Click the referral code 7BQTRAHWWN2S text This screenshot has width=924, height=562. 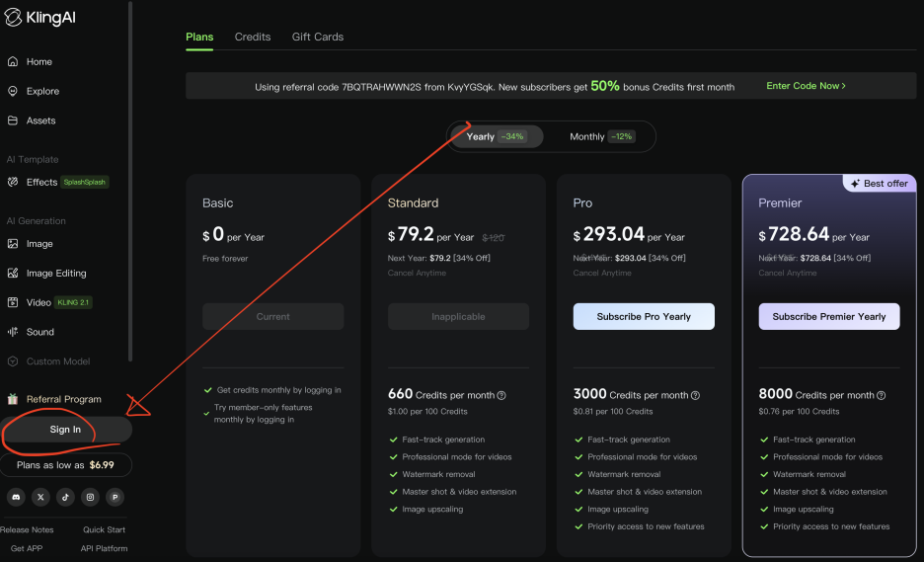click(381, 87)
